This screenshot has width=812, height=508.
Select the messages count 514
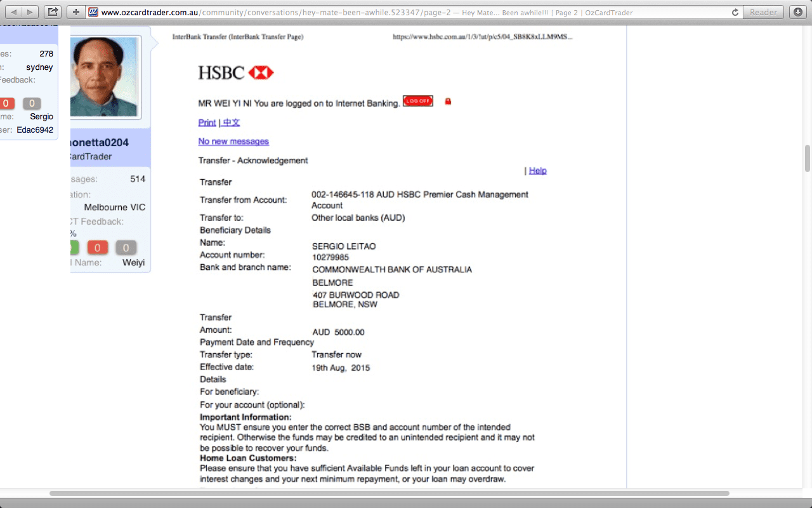click(x=138, y=179)
